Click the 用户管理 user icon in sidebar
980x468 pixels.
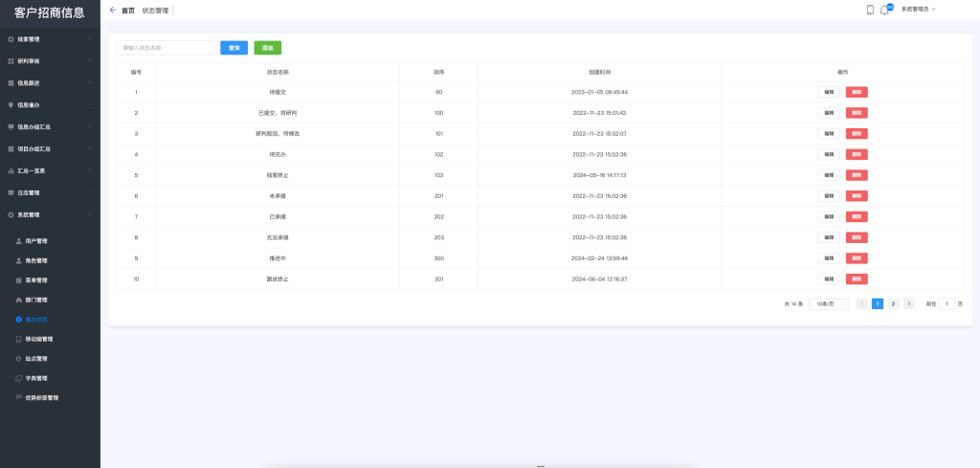[19, 241]
